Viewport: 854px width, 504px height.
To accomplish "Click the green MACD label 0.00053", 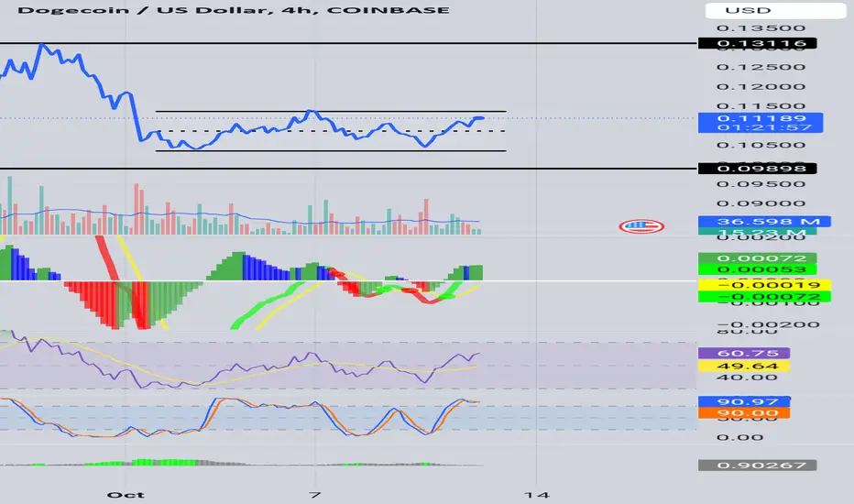I will [x=757, y=269].
